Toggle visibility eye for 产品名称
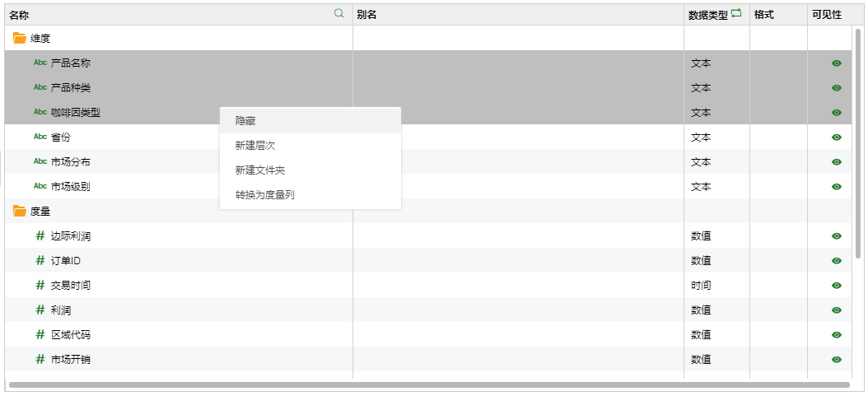 click(x=837, y=63)
